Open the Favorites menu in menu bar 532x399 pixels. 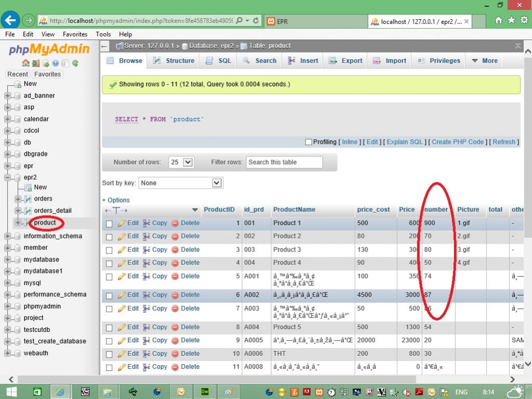pos(75,34)
